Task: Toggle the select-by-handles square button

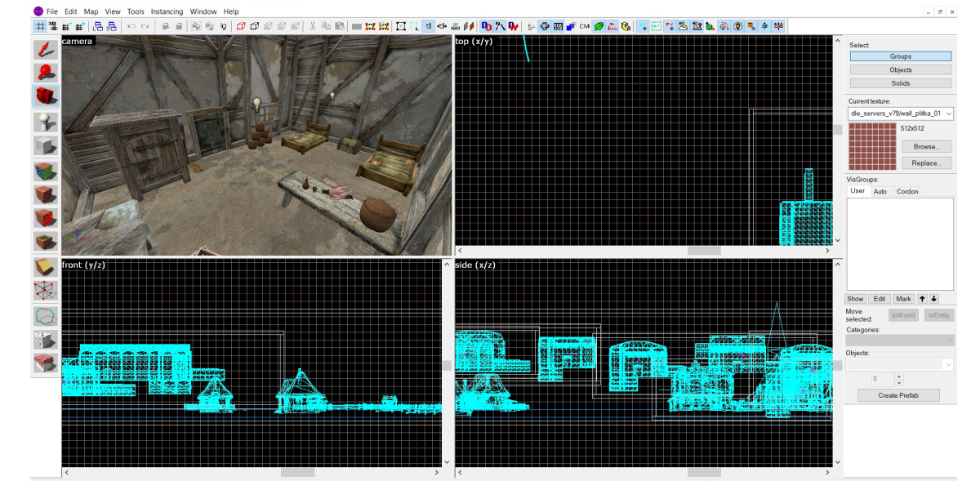Action: [x=401, y=26]
